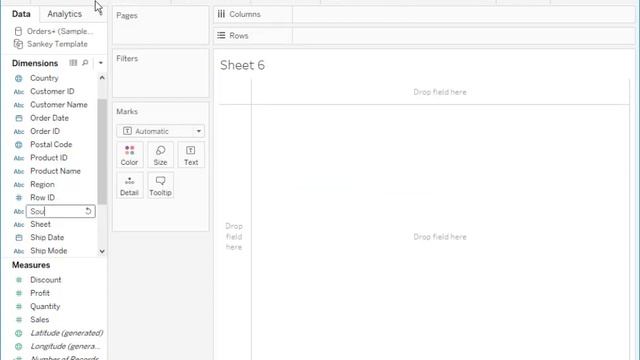Click the view data grid icon beside Dimensions
This screenshot has width=640, height=360.
click(x=73, y=63)
